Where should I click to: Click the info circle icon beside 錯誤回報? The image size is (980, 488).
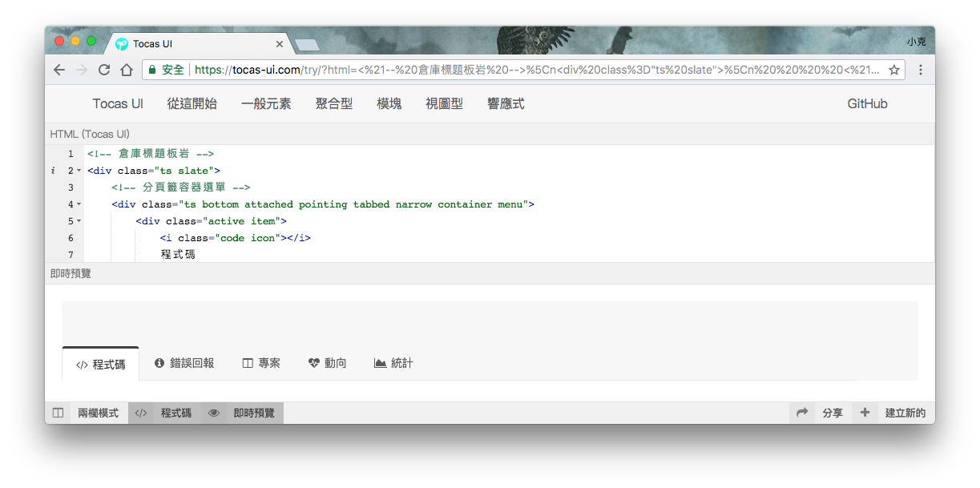point(159,363)
